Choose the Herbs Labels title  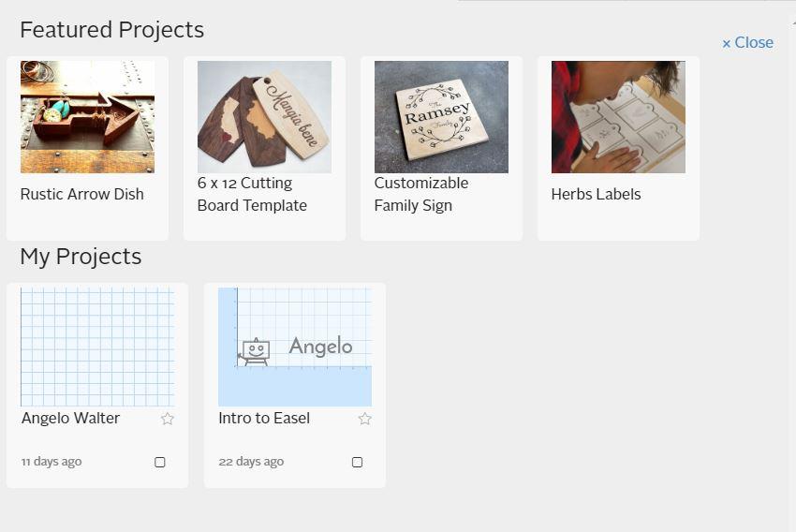pyautogui.click(x=596, y=195)
